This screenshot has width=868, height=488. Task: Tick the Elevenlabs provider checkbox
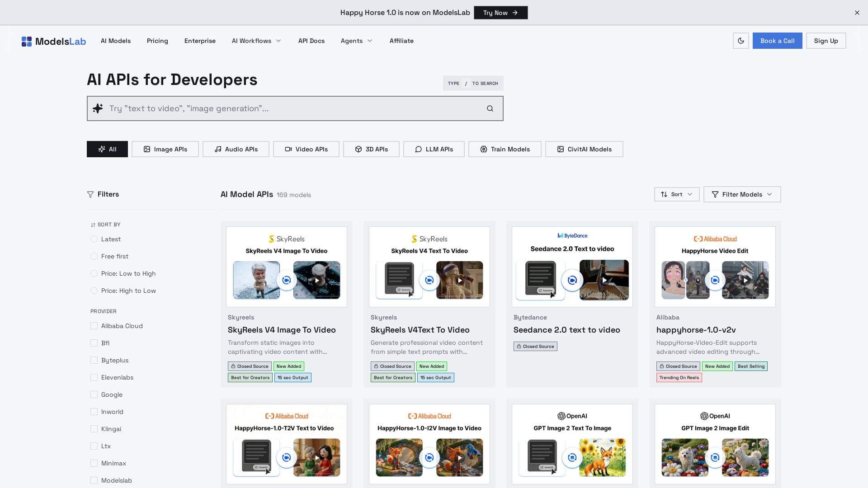coord(94,377)
